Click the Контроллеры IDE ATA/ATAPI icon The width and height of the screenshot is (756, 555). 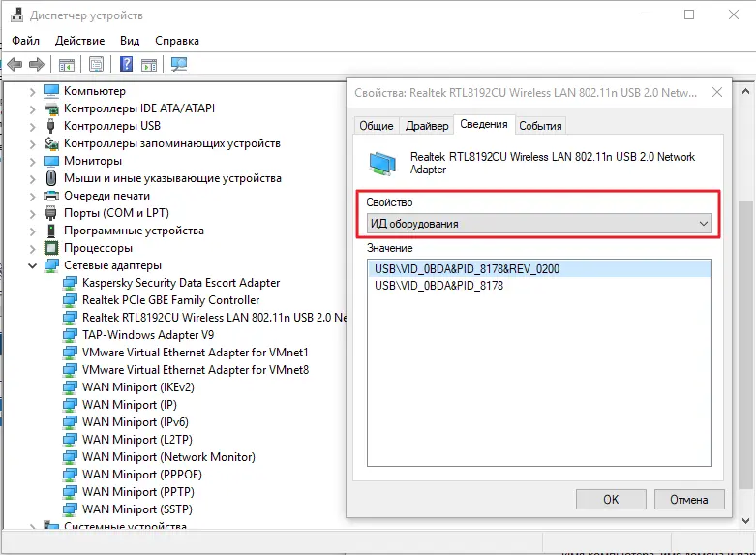[x=51, y=108]
